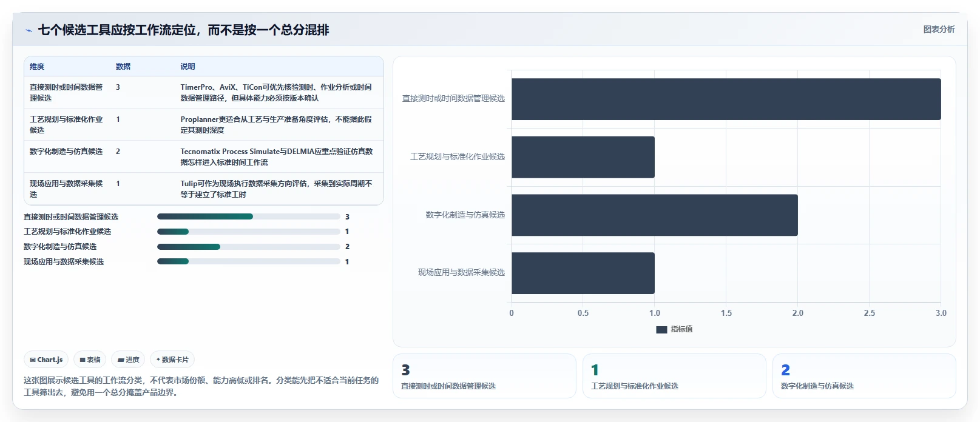The height and width of the screenshot is (422, 980).
Task: Click the 现场应用与数据采集候选 table cell
Action: pos(67,189)
